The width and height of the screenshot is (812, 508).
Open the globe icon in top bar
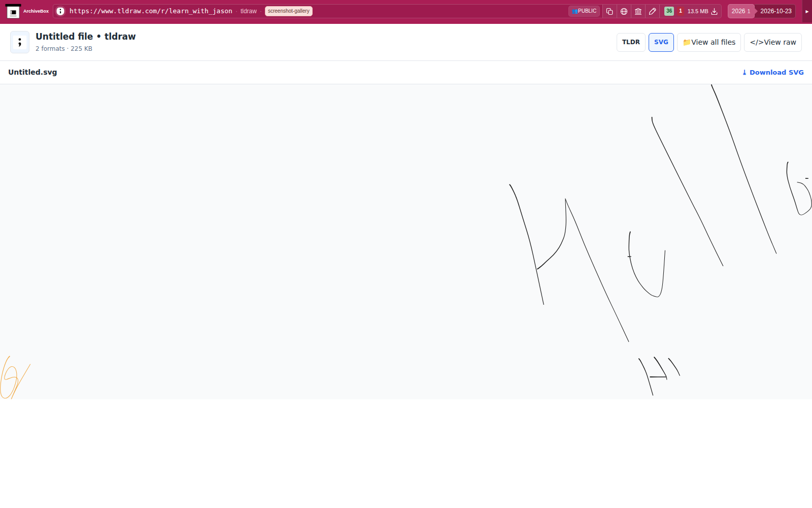624,11
